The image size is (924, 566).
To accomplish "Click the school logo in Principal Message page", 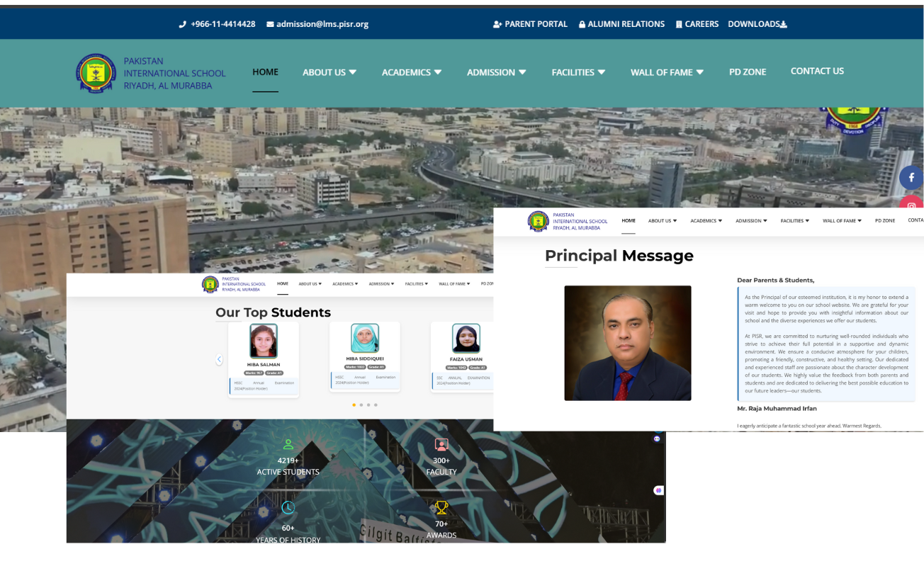I will (539, 221).
